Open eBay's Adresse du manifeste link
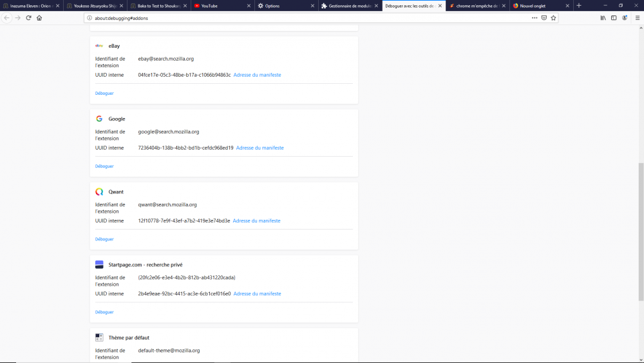Viewport: 644px width, 363px height. [257, 75]
